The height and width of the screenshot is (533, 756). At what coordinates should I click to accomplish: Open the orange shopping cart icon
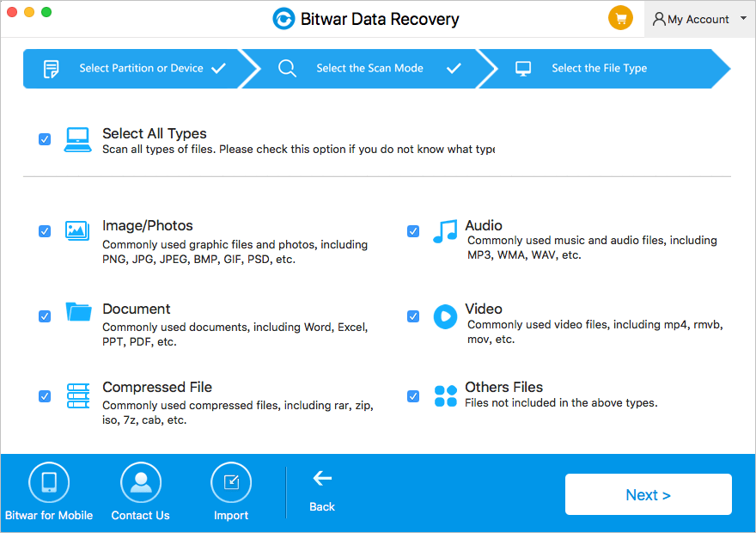(x=620, y=18)
